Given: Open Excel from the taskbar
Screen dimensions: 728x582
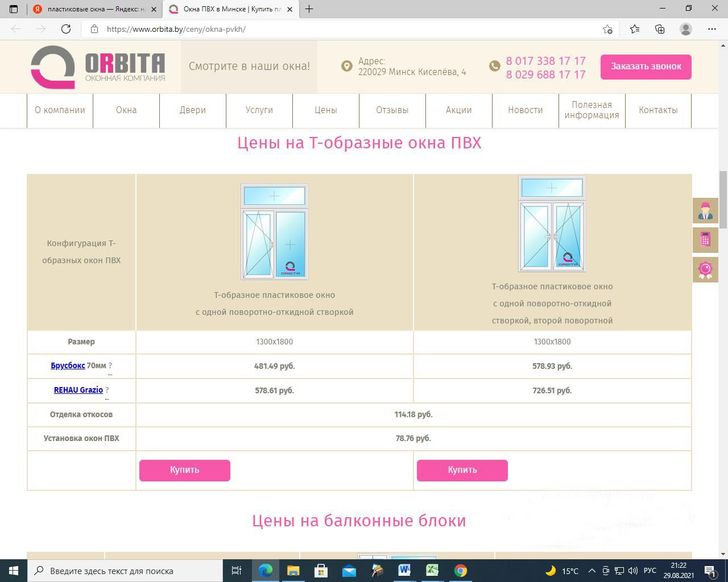Looking at the screenshot, I should pos(432,571).
